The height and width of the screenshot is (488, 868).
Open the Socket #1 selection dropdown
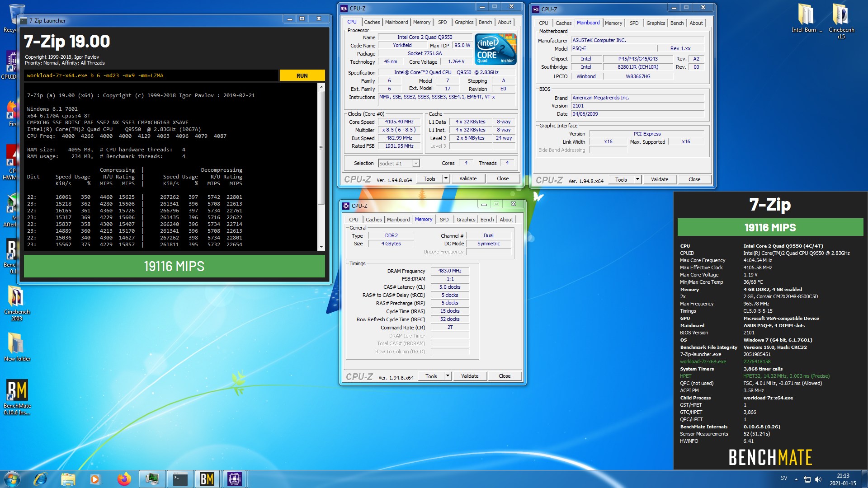coord(399,164)
